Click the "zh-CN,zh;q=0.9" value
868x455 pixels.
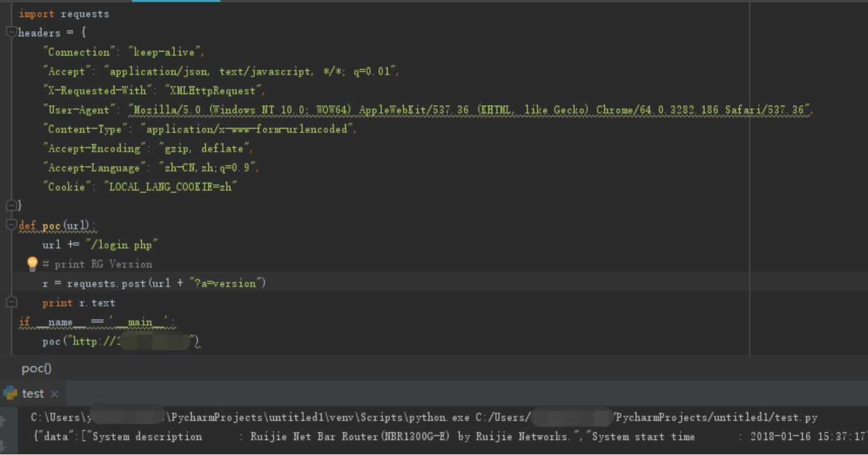[x=208, y=168]
